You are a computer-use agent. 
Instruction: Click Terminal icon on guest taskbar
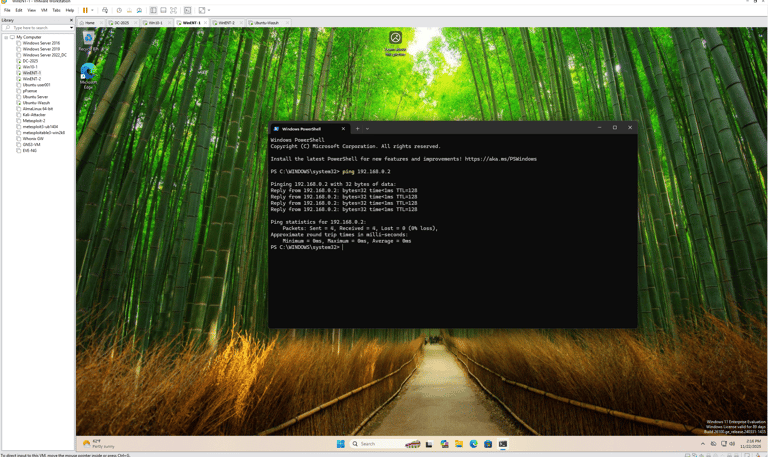point(503,444)
